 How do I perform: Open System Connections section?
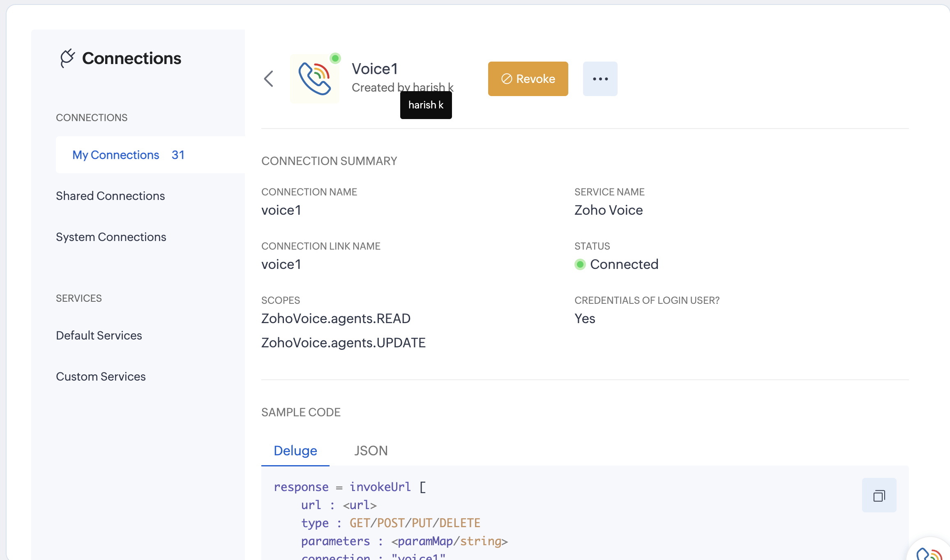click(x=111, y=237)
